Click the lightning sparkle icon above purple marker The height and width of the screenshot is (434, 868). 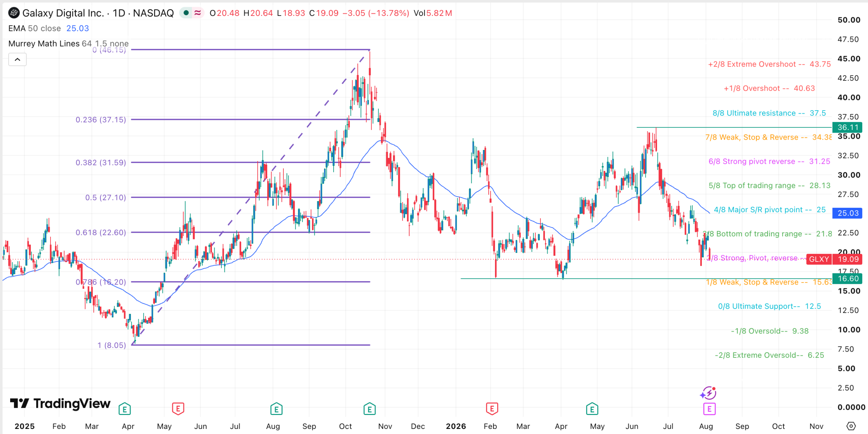[708, 393]
